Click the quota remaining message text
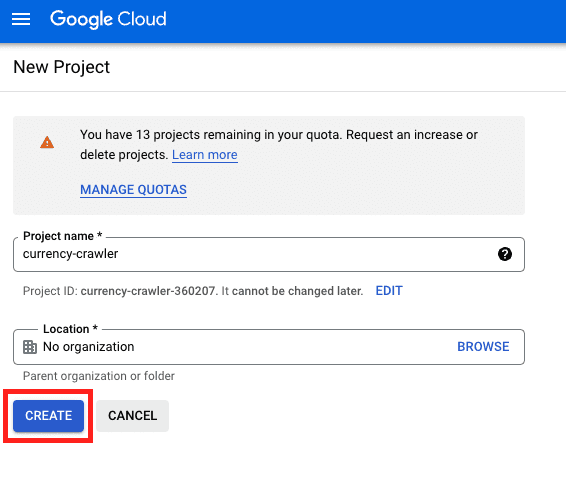This screenshot has width=566, height=502. pyautogui.click(x=279, y=145)
